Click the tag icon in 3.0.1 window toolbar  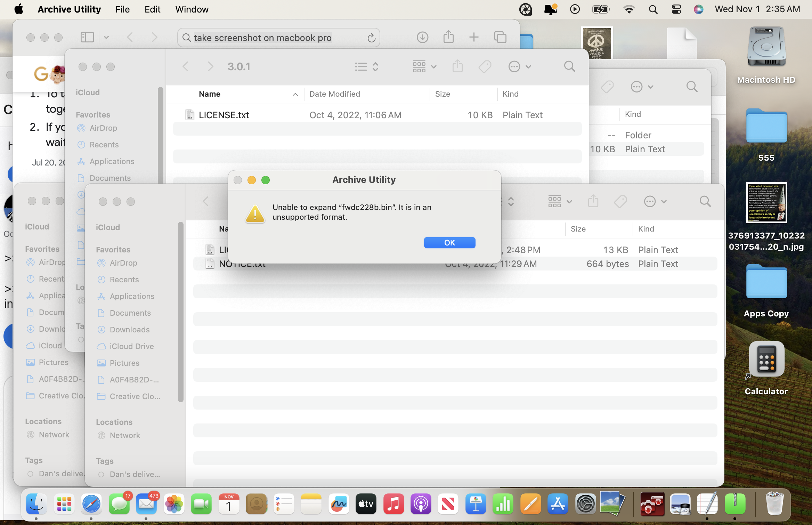[x=485, y=66]
